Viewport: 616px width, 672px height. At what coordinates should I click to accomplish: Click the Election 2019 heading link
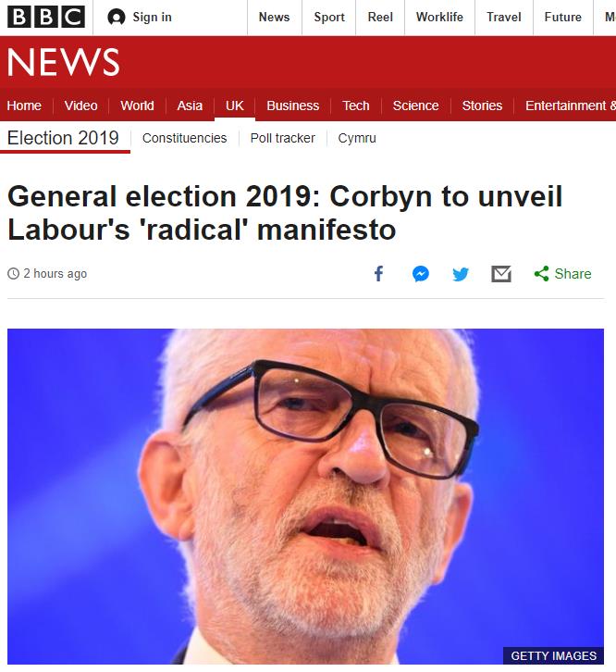[x=63, y=138]
